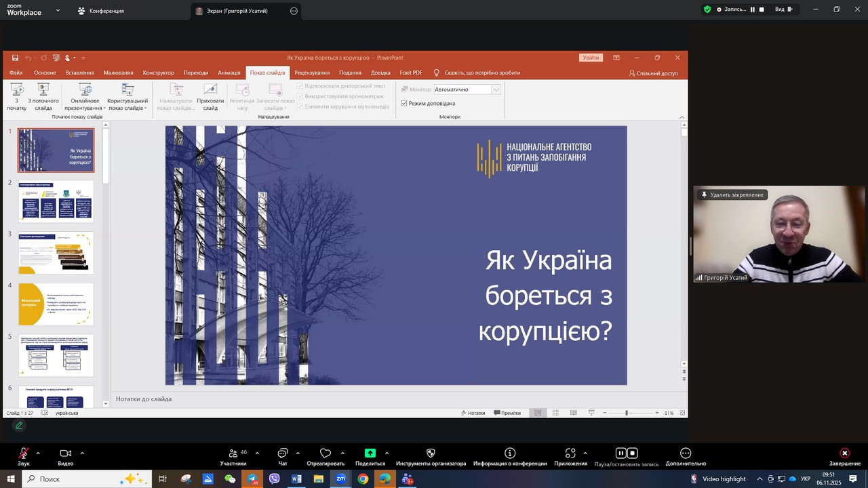Uncheck the Режим доповідача checkbox

(x=404, y=104)
